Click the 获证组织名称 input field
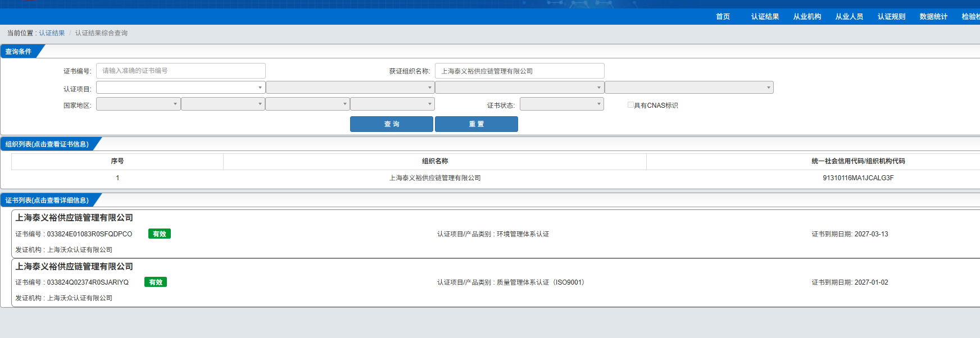This screenshot has width=980, height=338. pyautogui.click(x=520, y=71)
